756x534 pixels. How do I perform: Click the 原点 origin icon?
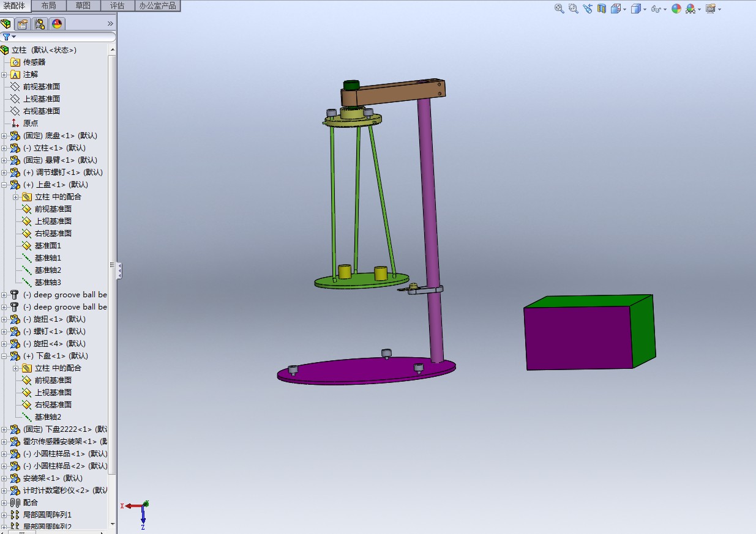[x=15, y=123]
